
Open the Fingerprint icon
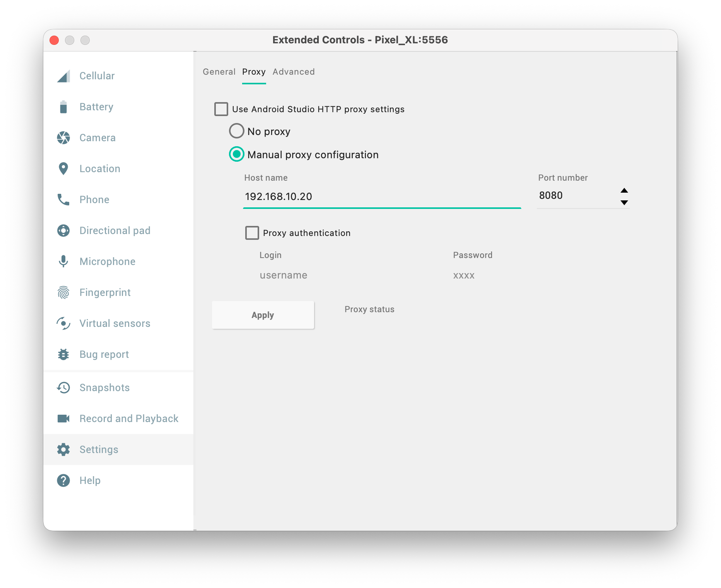(63, 292)
